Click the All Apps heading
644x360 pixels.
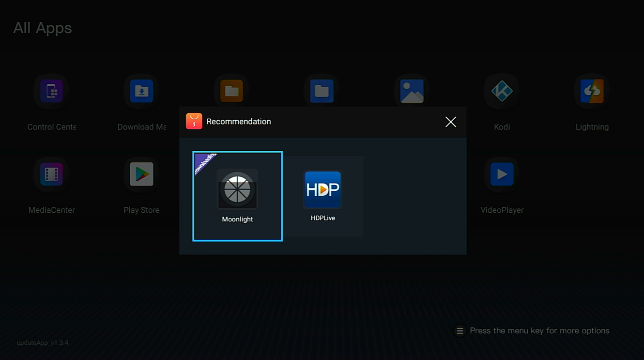(x=43, y=28)
